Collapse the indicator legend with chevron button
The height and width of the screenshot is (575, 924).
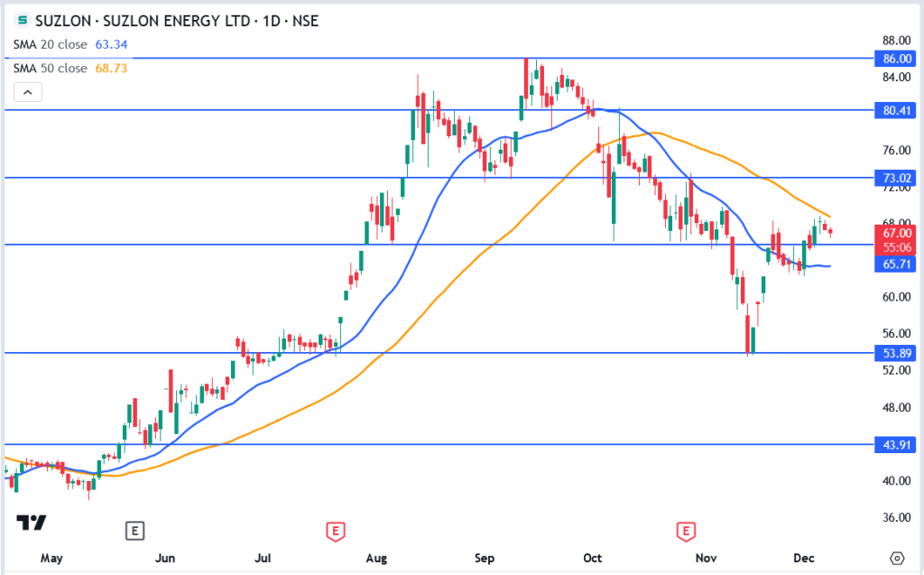(x=27, y=91)
